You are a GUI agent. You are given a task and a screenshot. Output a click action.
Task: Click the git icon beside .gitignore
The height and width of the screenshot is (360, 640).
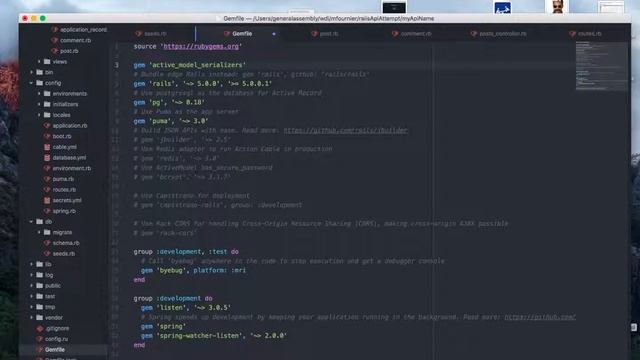[40, 328]
